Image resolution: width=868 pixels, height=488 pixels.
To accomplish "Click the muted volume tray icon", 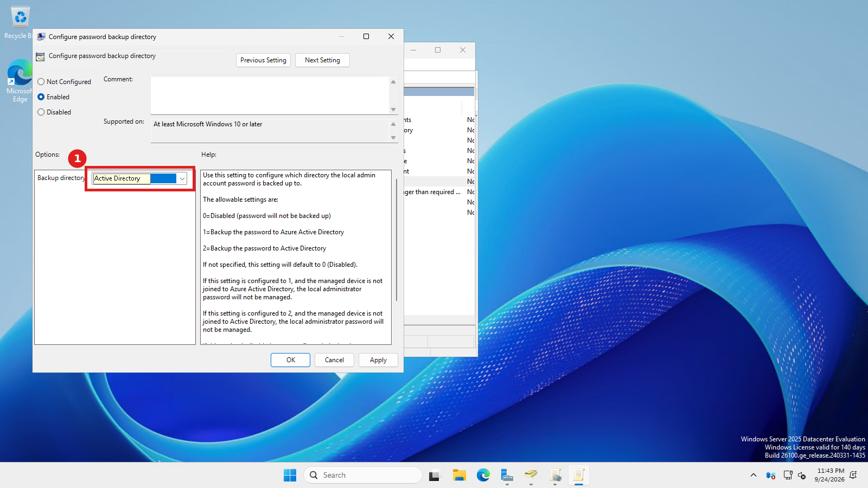I will pos(802,476).
